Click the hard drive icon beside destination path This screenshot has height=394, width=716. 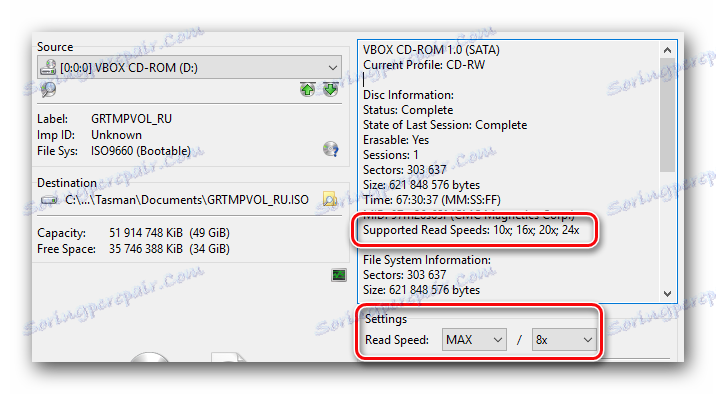tap(49, 200)
